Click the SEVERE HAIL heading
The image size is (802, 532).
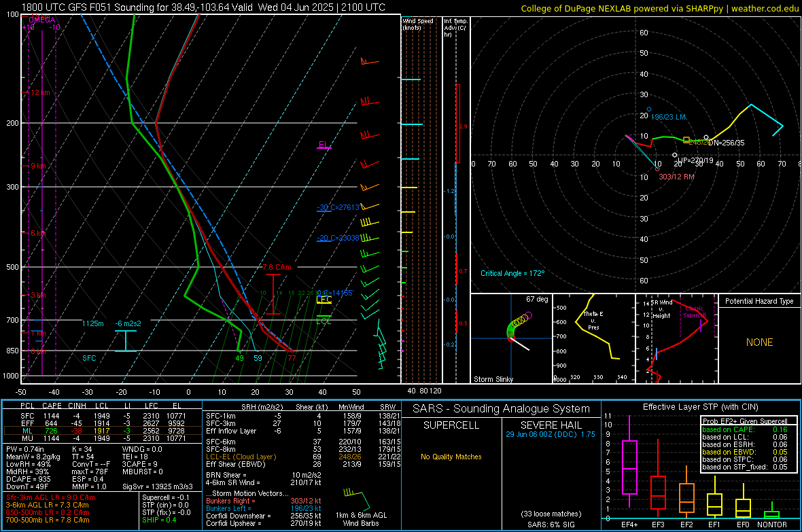[551, 425]
